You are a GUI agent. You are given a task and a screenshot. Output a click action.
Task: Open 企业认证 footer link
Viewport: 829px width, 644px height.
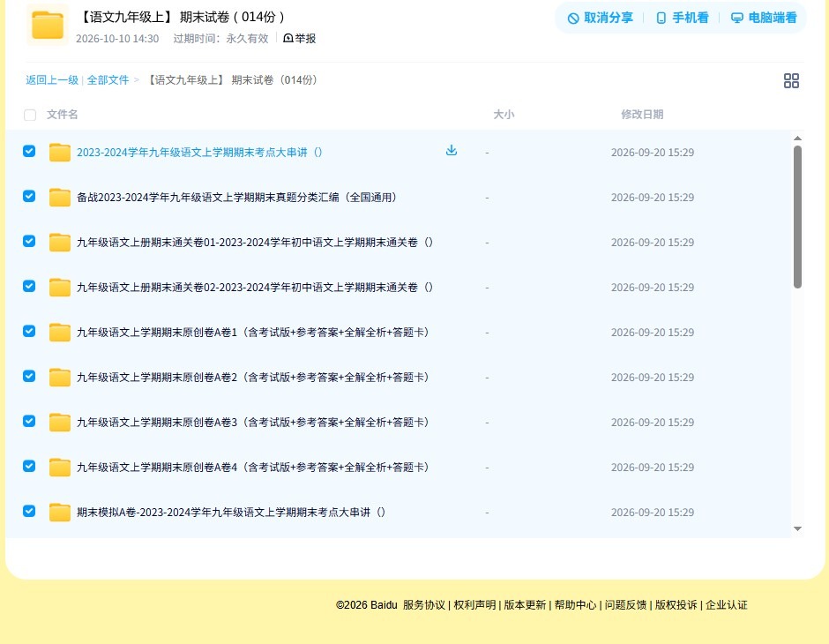pyautogui.click(x=727, y=604)
